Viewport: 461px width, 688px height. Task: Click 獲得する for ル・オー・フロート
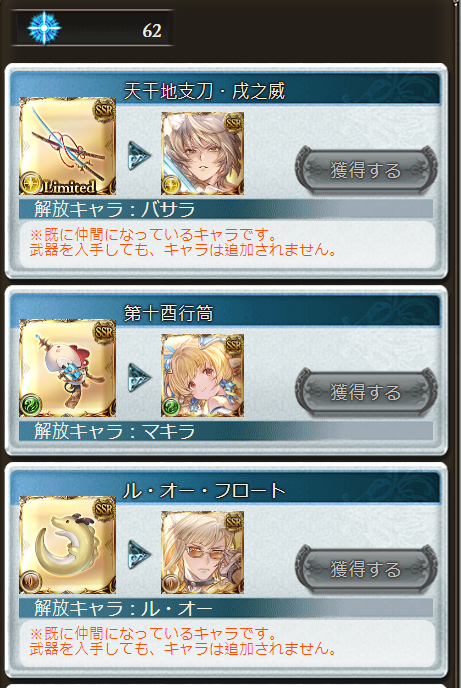[x=366, y=569]
